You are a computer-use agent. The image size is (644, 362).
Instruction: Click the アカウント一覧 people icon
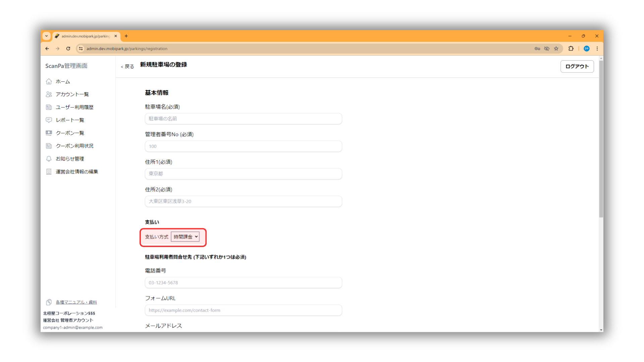tap(49, 94)
